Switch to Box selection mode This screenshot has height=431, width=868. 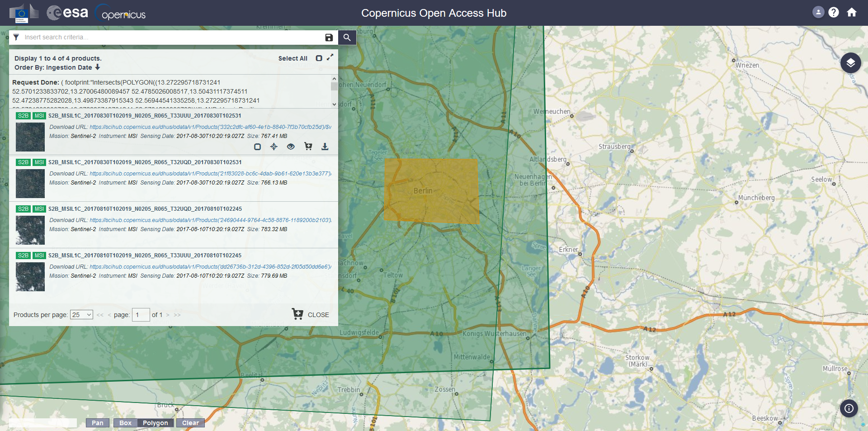click(x=125, y=423)
